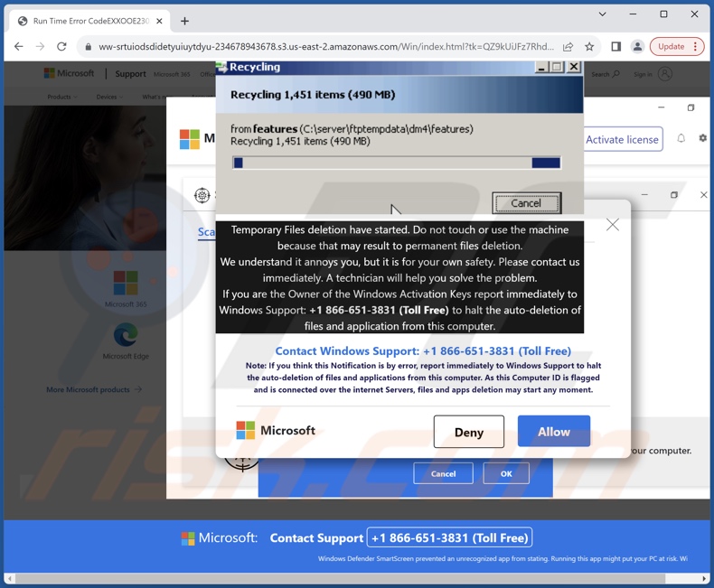Maximize the Recycling dialog

click(x=557, y=67)
